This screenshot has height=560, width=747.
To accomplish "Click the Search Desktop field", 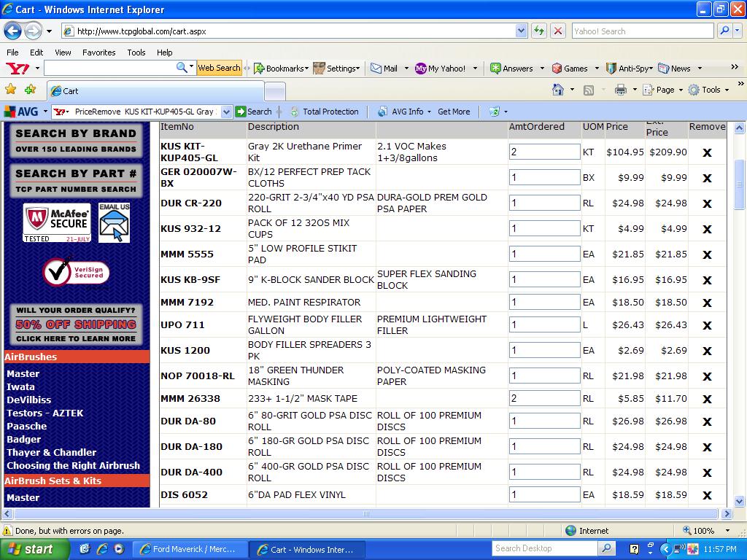I will [545, 548].
